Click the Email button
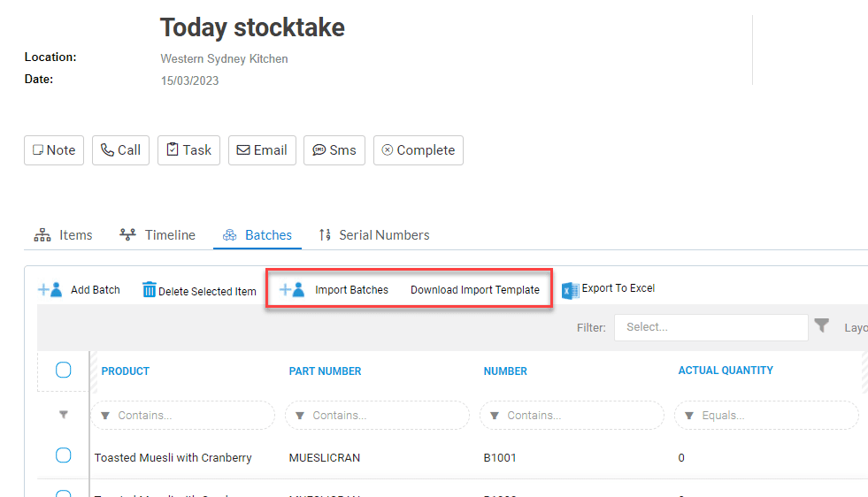The height and width of the screenshot is (497, 868). (x=262, y=150)
